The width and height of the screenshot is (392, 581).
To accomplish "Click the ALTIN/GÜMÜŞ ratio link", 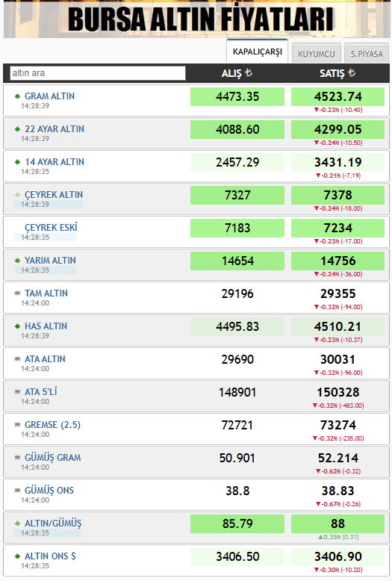I will 53,523.
